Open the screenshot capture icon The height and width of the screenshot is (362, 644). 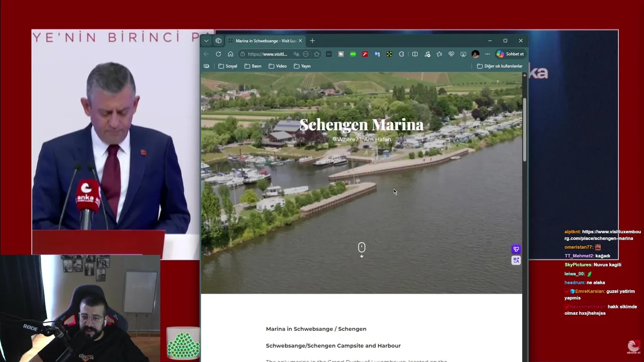pyautogui.click(x=463, y=54)
